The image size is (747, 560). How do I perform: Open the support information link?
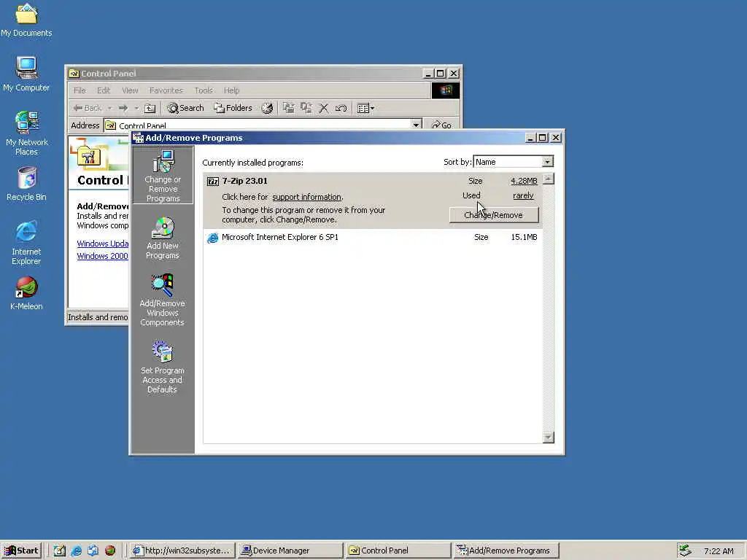(306, 197)
